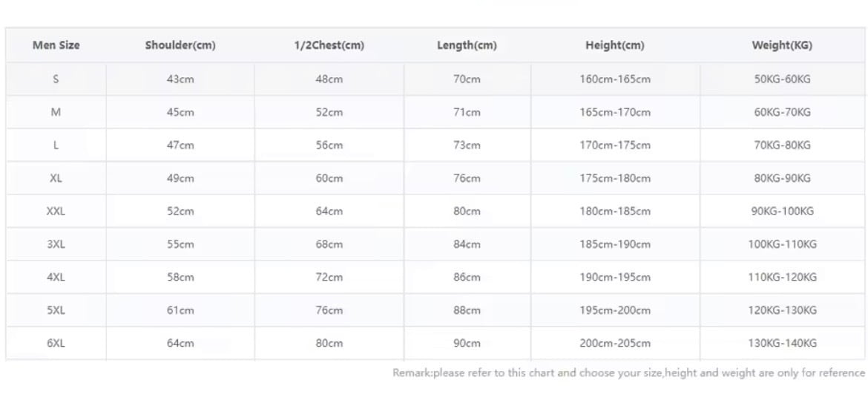Click the 130KG-140KG weight cell
The height and width of the screenshot is (412, 868).
(782, 343)
